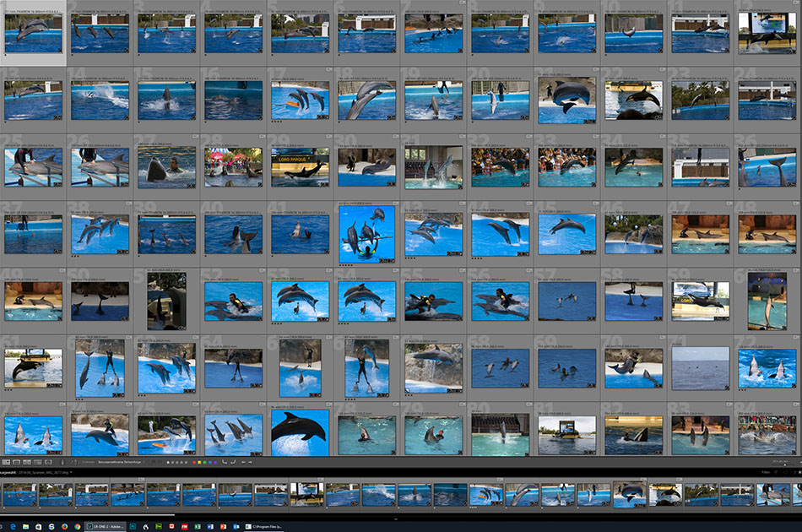Open Photoshop from the Windows taskbar
This screenshot has width=802, height=532.
133,525
